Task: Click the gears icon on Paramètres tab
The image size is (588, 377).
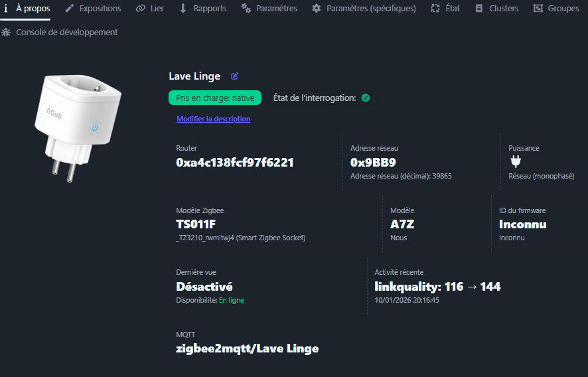Action: (246, 9)
